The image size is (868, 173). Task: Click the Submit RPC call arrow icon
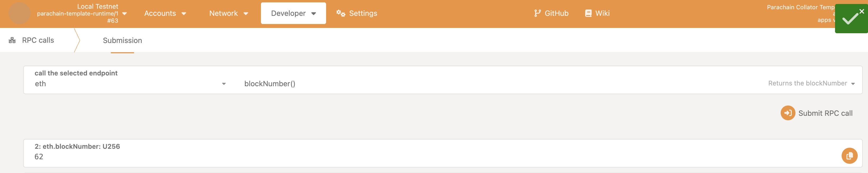coord(788,113)
